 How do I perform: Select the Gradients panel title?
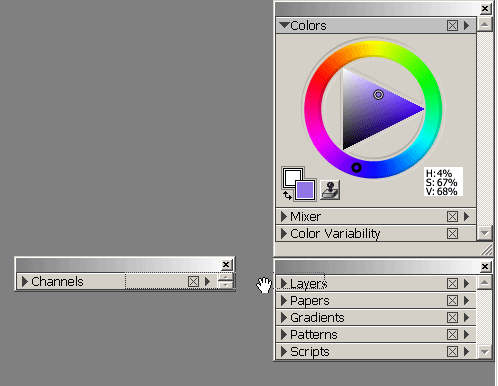coord(317,318)
